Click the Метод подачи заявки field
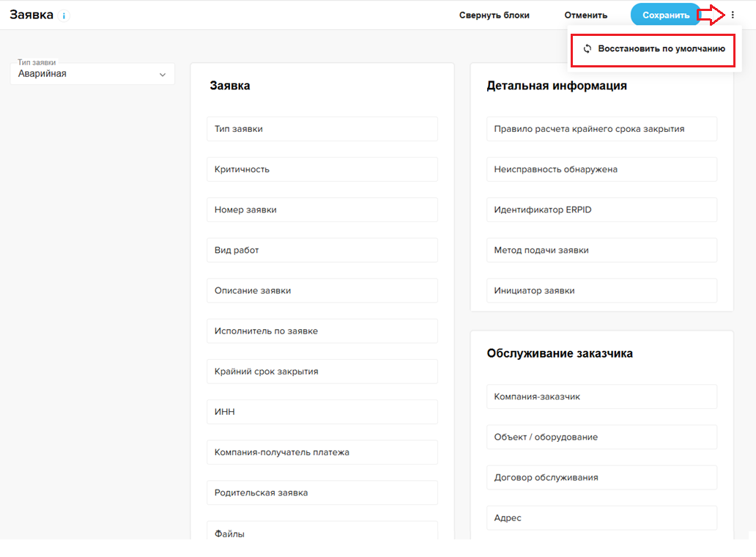 (x=601, y=250)
